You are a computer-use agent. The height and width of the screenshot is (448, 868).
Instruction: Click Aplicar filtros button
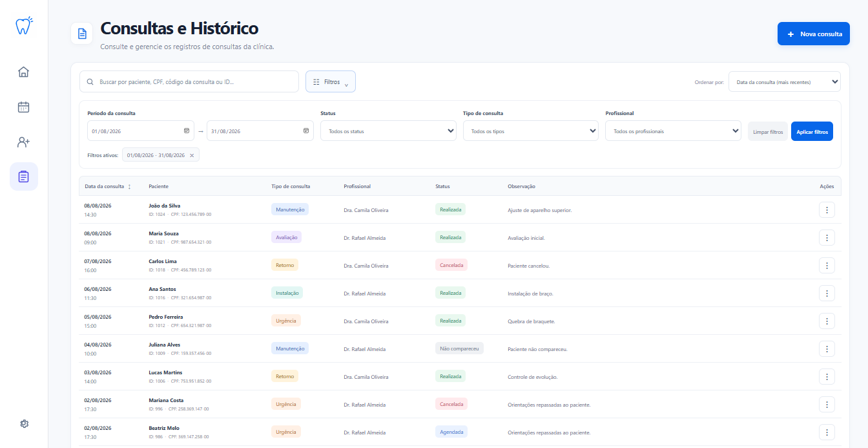pos(812,131)
